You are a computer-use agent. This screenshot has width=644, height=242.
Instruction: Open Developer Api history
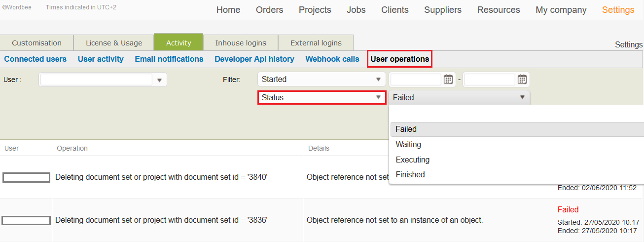[x=254, y=59]
